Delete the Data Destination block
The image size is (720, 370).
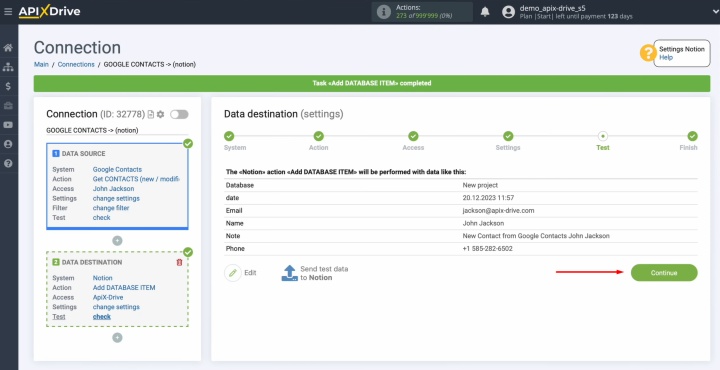[x=180, y=262]
